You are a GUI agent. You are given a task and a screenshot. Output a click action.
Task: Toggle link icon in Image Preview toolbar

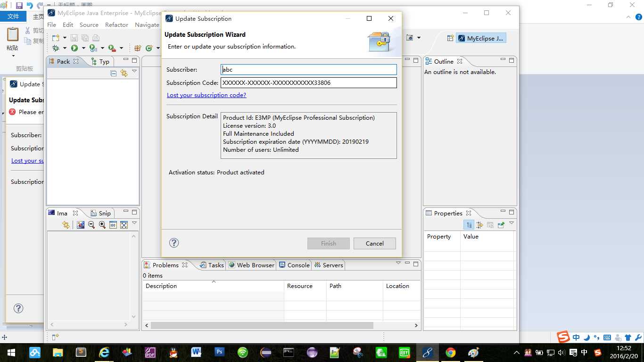[x=66, y=225]
